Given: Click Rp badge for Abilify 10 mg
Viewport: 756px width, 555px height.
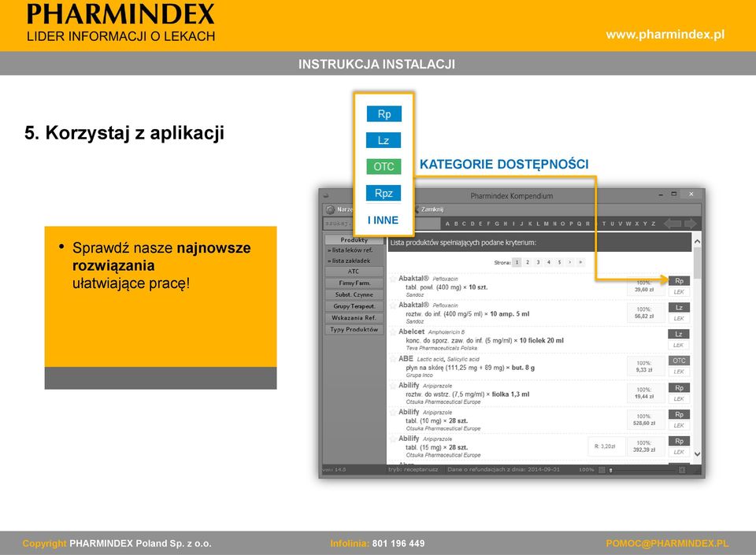Looking at the screenshot, I should [679, 414].
